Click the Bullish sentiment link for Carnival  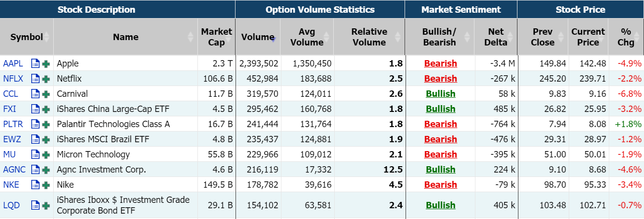[x=441, y=94]
